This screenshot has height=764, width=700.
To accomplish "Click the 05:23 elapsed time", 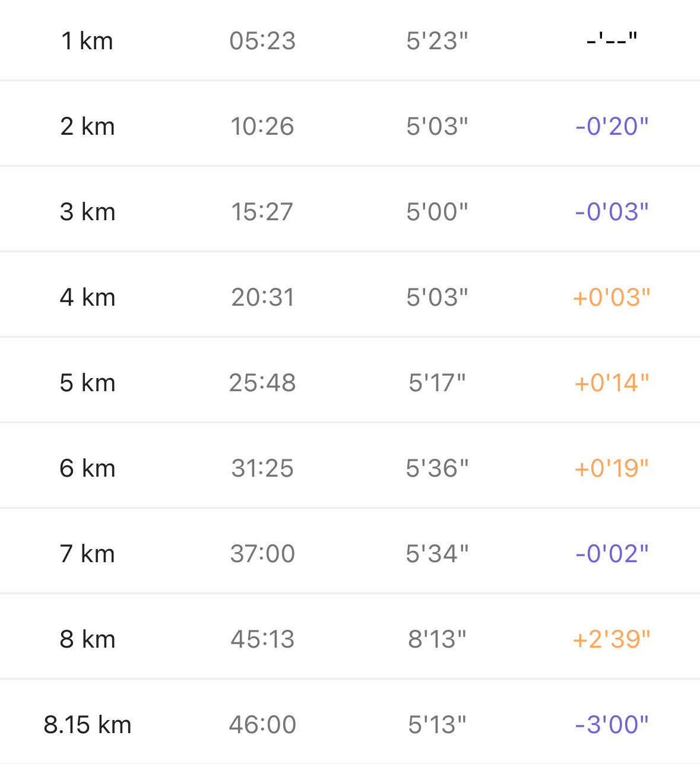I will 262,41.
